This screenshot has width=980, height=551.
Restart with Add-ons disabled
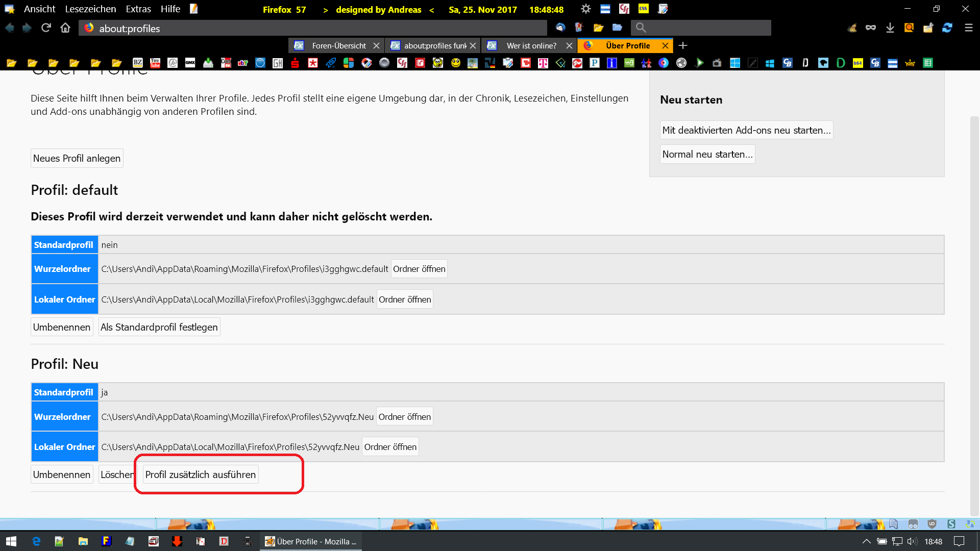click(x=746, y=130)
